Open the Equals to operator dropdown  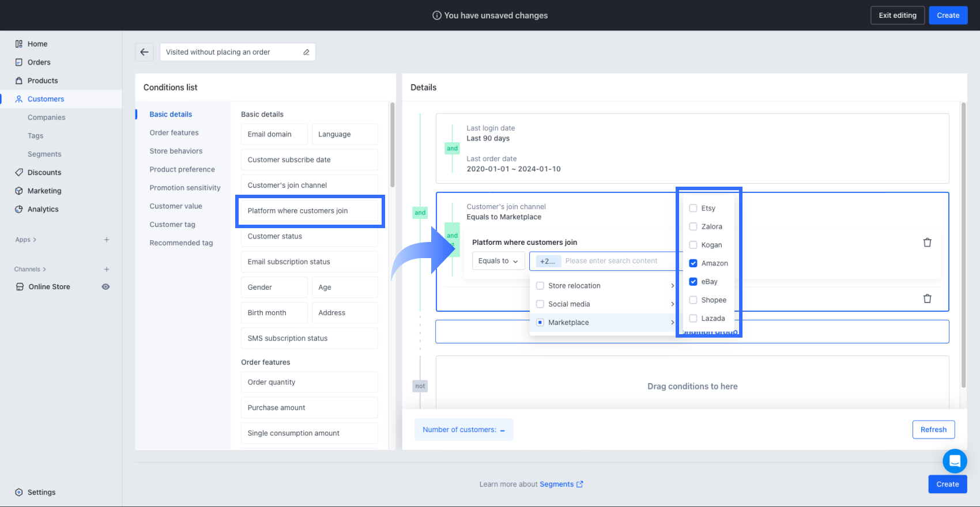(x=498, y=261)
